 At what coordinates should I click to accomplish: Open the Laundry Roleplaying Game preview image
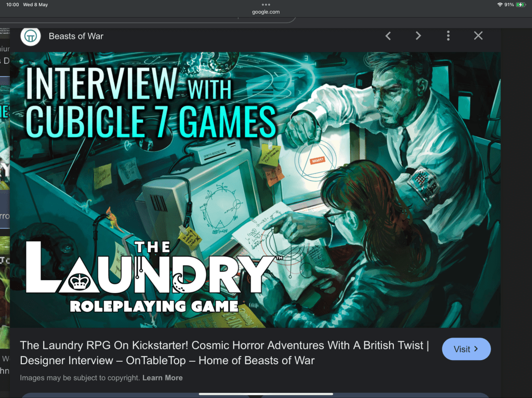click(255, 189)
